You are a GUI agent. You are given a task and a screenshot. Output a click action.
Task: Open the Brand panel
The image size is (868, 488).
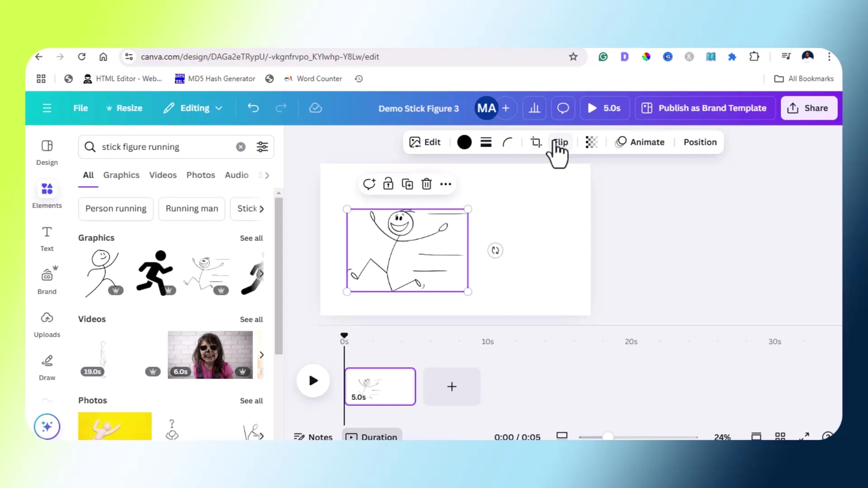coord(47,281)
